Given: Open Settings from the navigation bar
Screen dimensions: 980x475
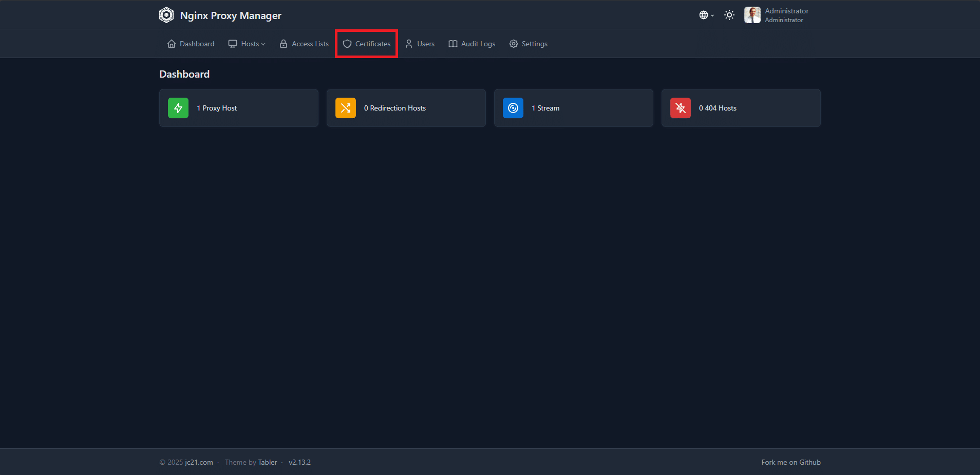Looking at the screenshot, I should tap(529, 44).
